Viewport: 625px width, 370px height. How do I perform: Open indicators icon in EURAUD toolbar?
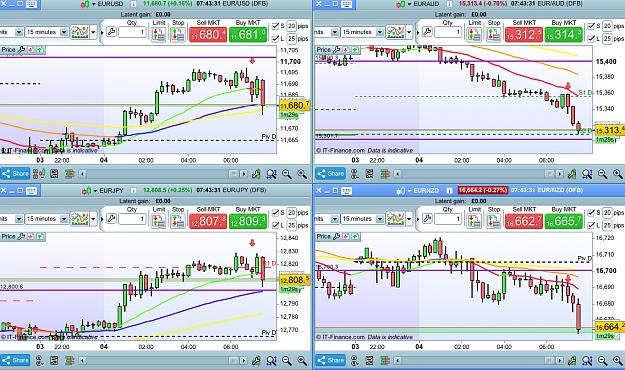(395, 32)
